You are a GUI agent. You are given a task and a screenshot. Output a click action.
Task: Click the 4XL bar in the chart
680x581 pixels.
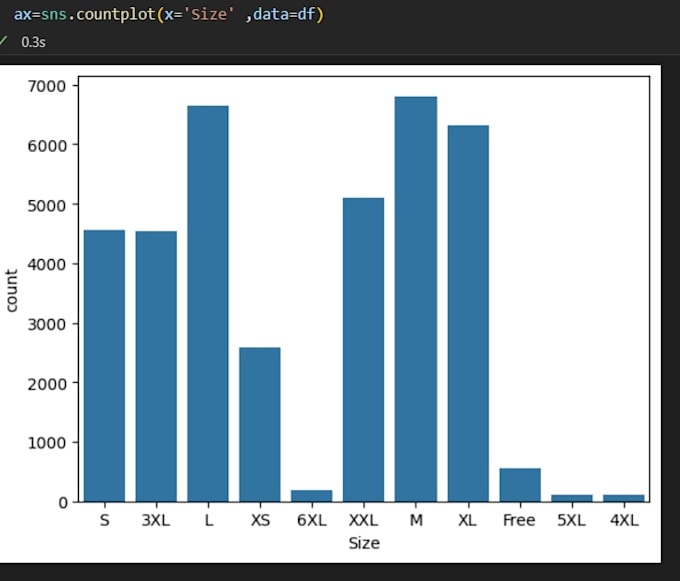624,498
